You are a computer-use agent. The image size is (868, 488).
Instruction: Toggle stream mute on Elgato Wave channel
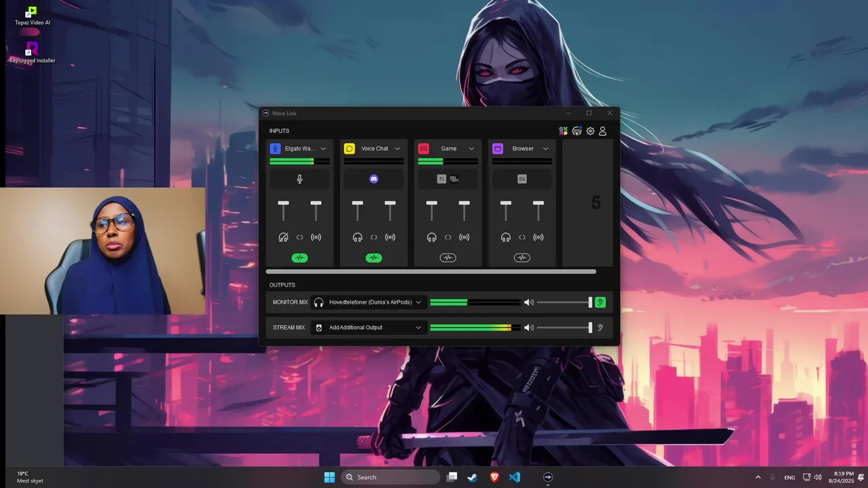point(316,237)
